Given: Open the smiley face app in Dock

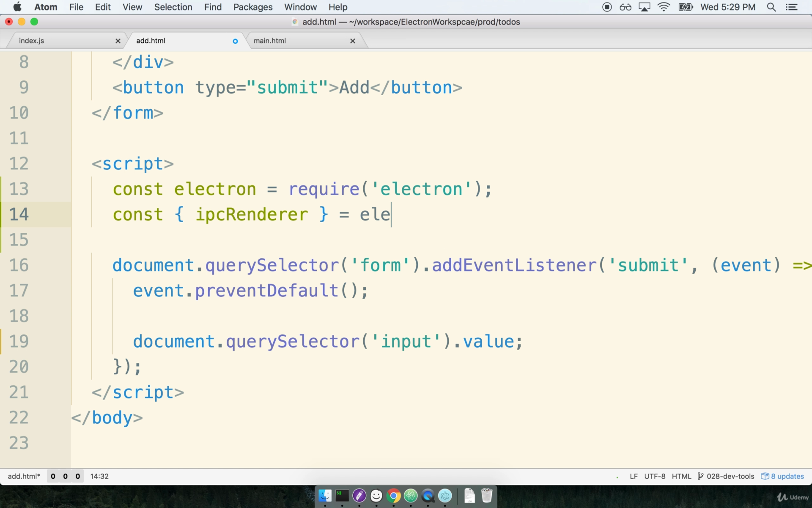Looking at the screenshot, I should 376,495.
